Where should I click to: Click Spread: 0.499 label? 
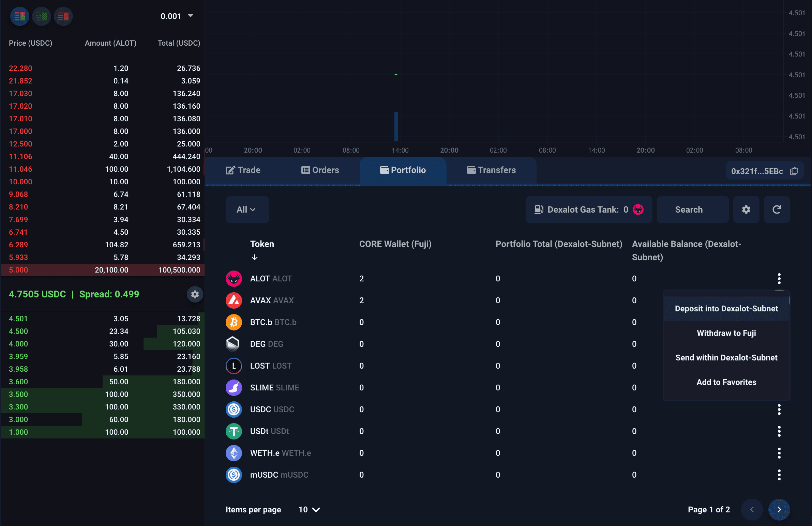(109, 294)
